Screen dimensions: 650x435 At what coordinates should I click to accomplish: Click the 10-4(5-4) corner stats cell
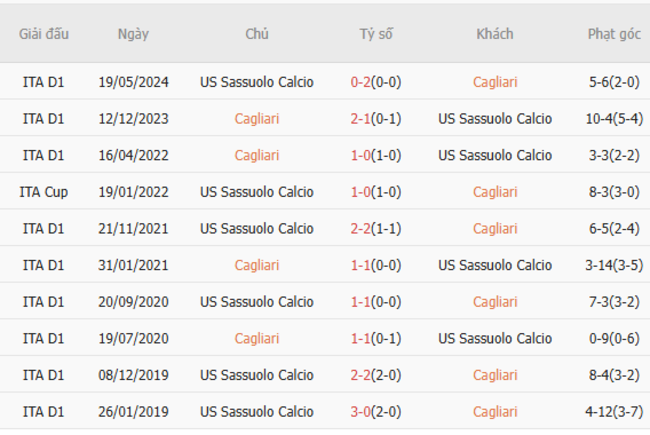coord(614,119)
